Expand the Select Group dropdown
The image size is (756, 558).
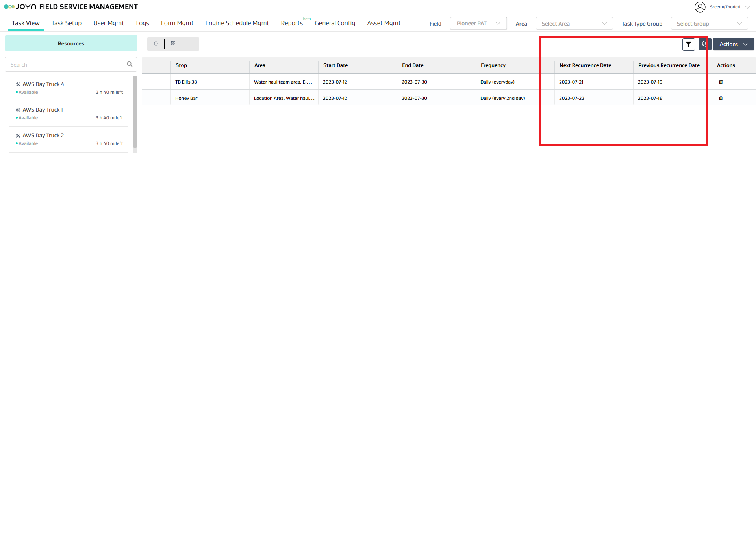709,24
